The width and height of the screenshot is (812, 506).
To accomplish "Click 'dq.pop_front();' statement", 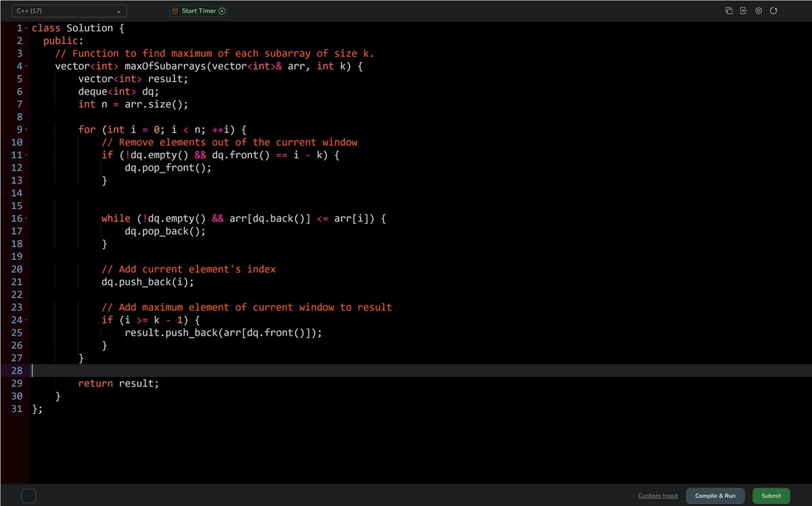I will click(x=168, y=168).
